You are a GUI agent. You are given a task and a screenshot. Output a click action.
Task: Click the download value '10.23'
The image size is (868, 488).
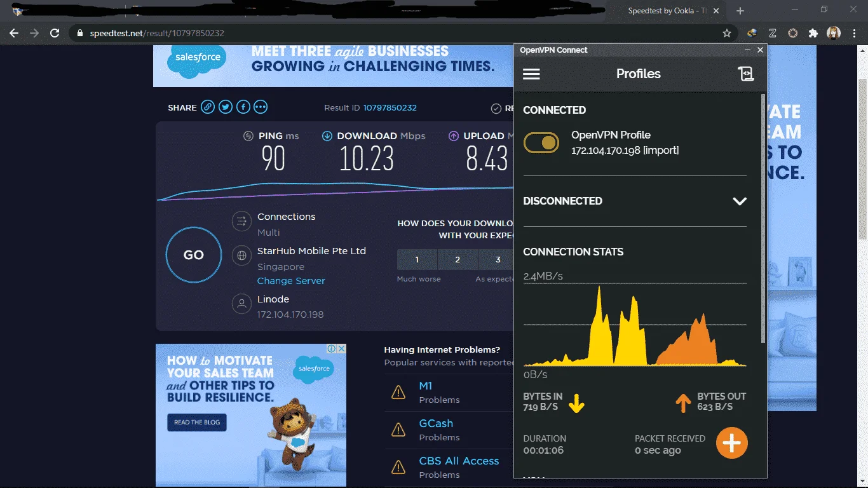pyautogui.click(x=367, y=159)
